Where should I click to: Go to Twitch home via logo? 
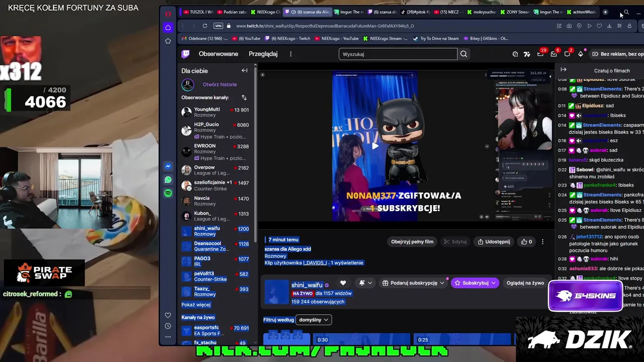(x=186, y=54)
